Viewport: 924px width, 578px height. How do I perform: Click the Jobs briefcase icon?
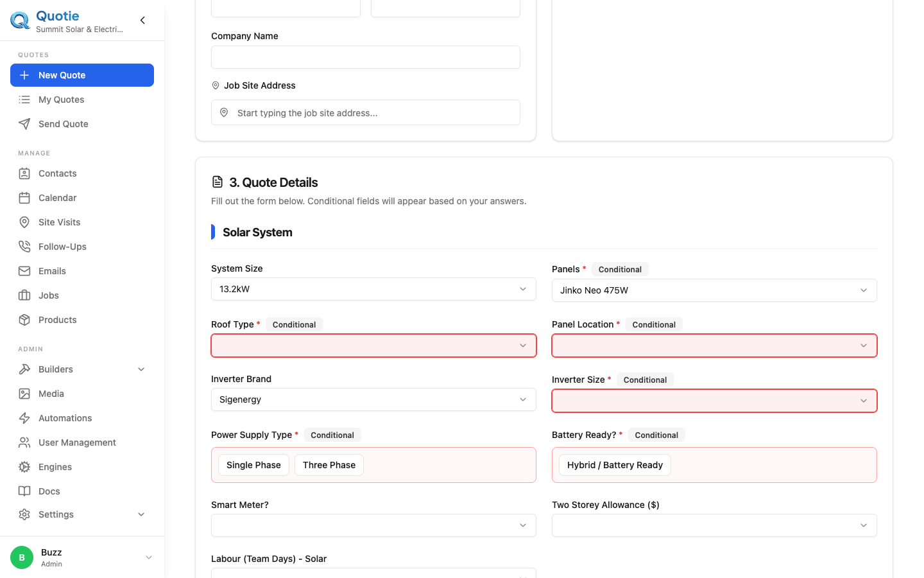pyautogui.click(x=24, y=295)
